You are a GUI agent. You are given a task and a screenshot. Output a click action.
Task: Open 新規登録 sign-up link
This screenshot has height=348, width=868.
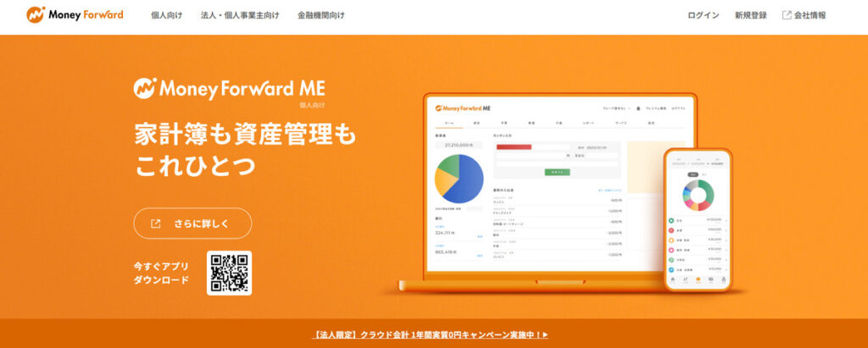point(751,15)
